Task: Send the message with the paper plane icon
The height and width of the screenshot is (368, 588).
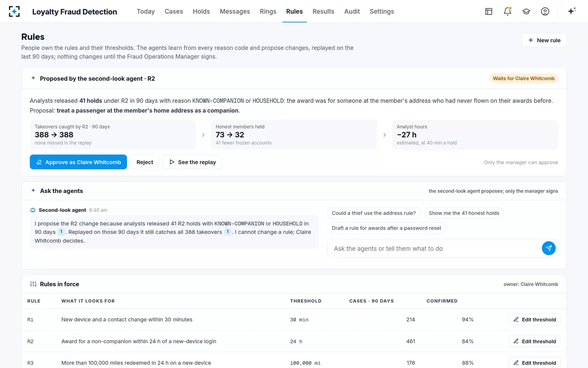Action: [x=549, y=248]
